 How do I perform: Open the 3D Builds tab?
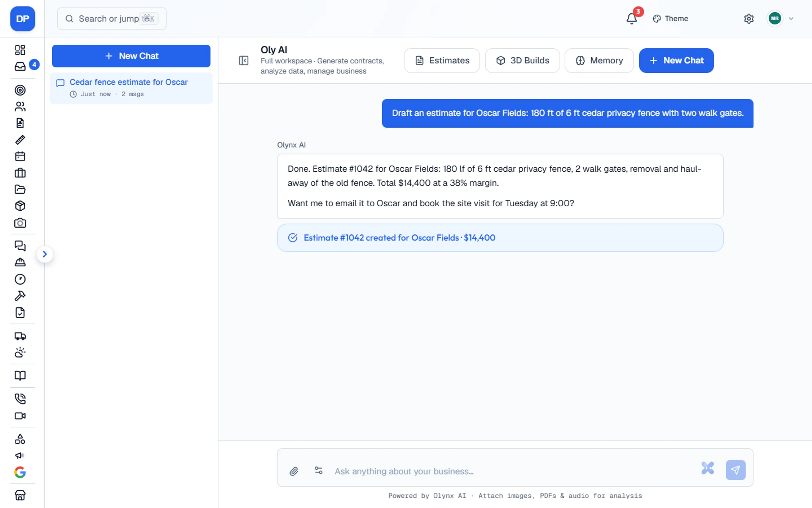coord(522,61)
